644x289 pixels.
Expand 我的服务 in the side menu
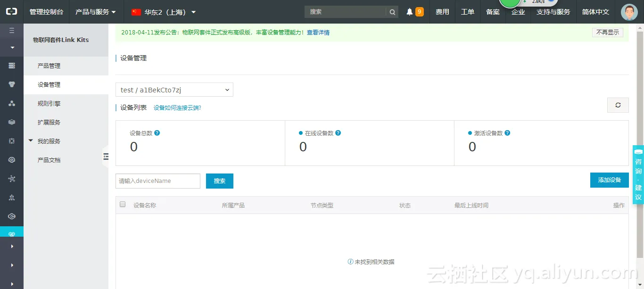(x=49, y=141)
